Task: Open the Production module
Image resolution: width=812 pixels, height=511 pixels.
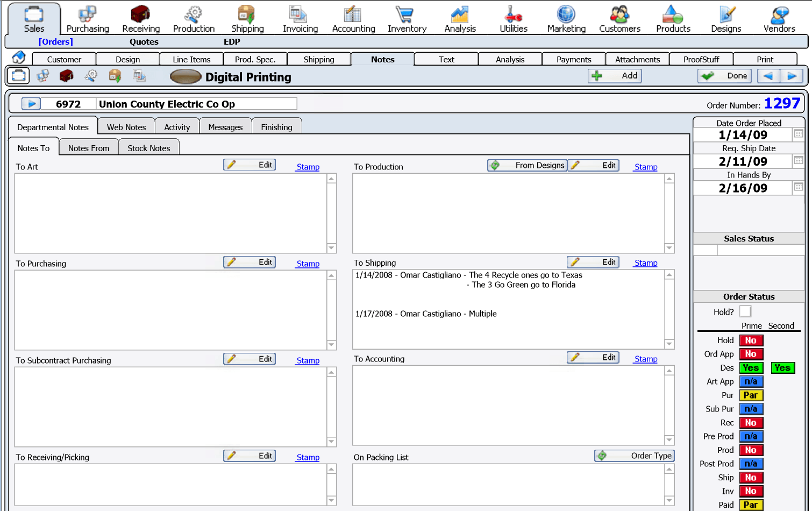Action: [x=194, y=19]
